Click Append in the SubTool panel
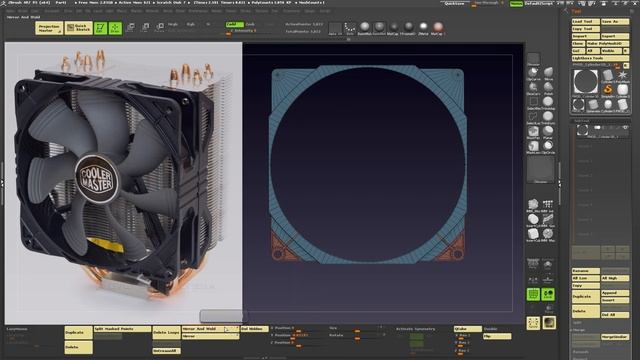The height and width of the screenshot is (360, 640). (615, 293)
